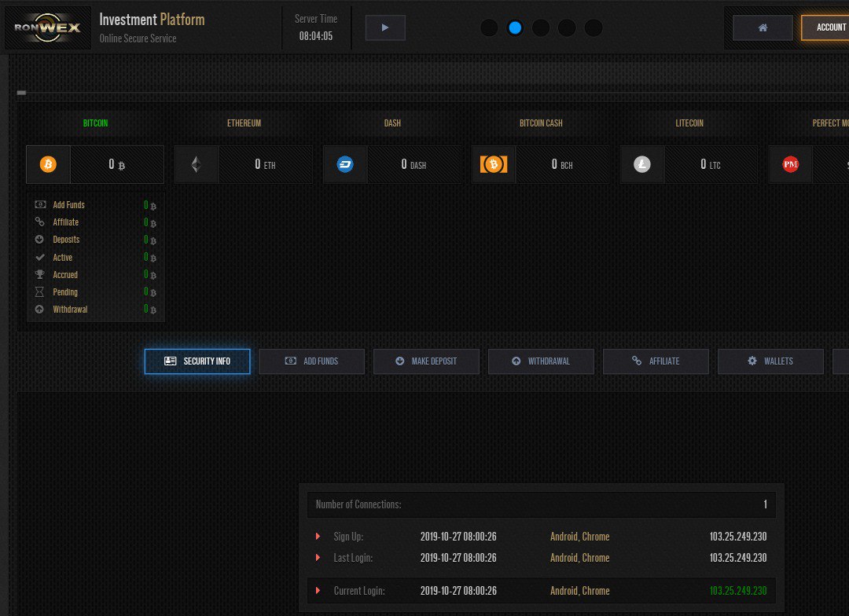This screenshot has height=616, width=849.
Task: Expand the Current Login row arrow
Action: pyautogui.click(x=318, y=591)
